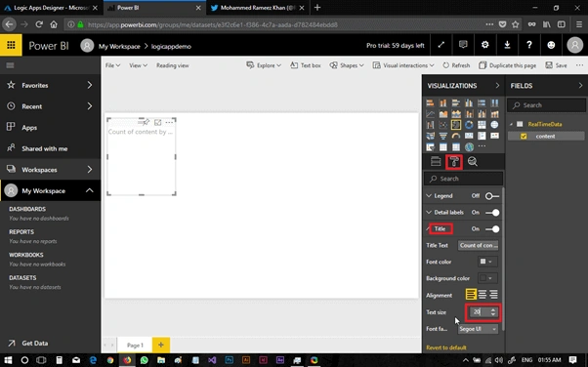588x367 pixels.
Task: Open the Power BI app launcher grid
Action: coord(11,45)
